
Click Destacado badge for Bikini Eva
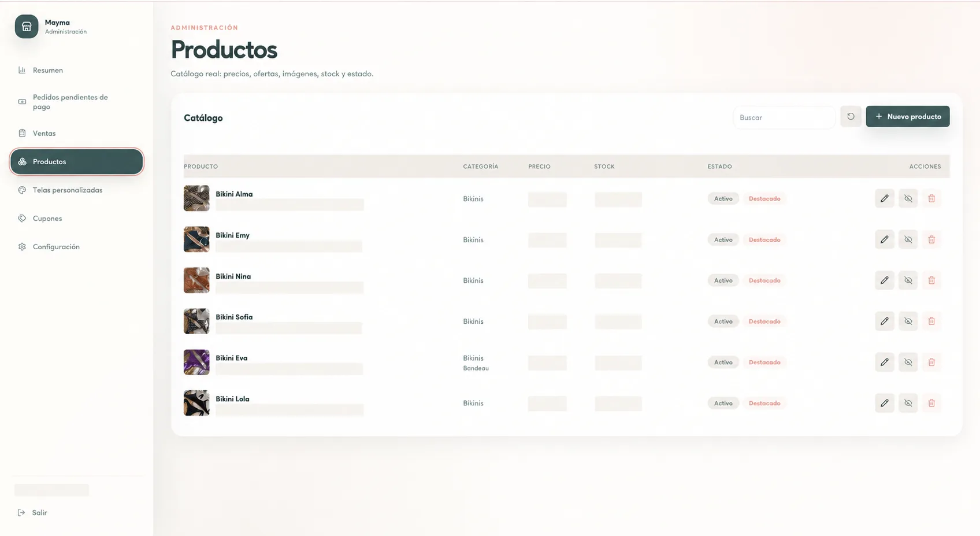[764, 362]
